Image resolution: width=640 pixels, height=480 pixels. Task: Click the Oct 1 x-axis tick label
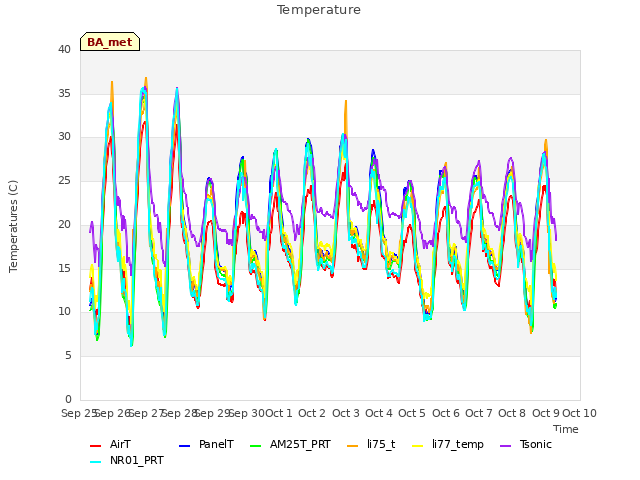pyautogui.click(x=279, y=413)
